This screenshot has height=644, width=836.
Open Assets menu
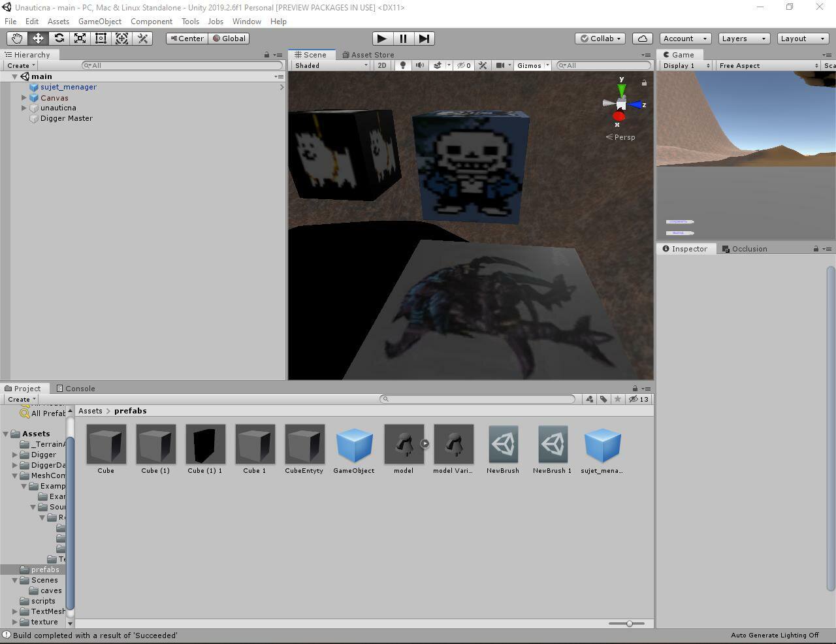pos(58,22)
